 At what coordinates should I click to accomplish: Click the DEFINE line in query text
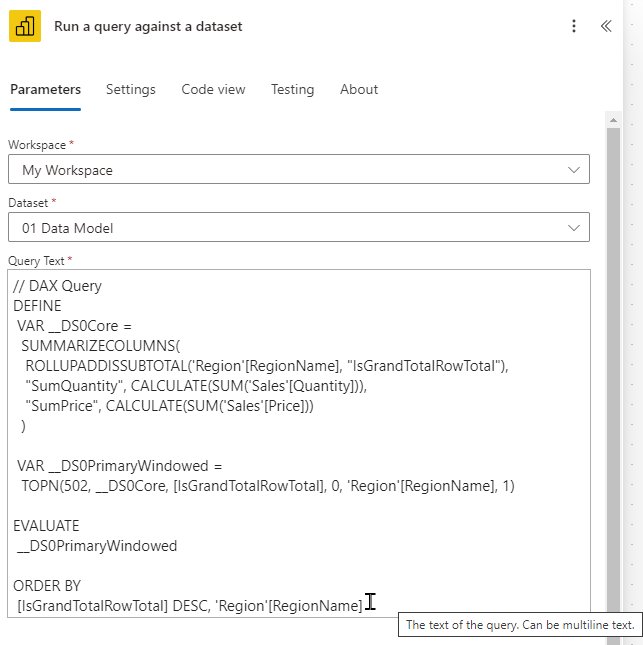[x=38, y=306]
